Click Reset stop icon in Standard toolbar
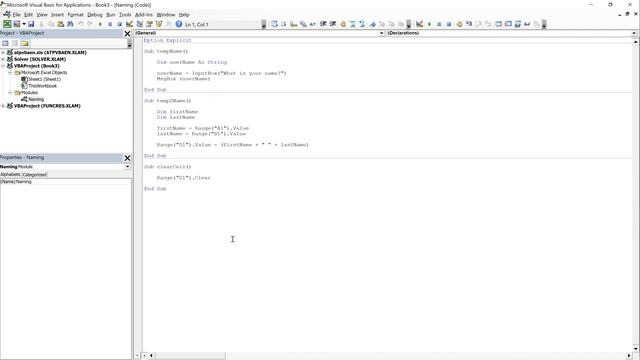 tap(119, 24)
